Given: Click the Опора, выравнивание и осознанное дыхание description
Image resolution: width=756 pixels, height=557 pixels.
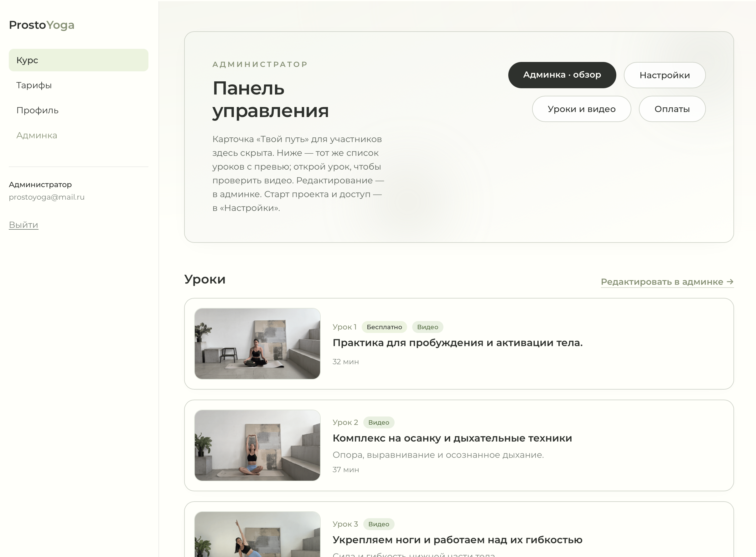Looking at the screenshot, I should (438, 455).
